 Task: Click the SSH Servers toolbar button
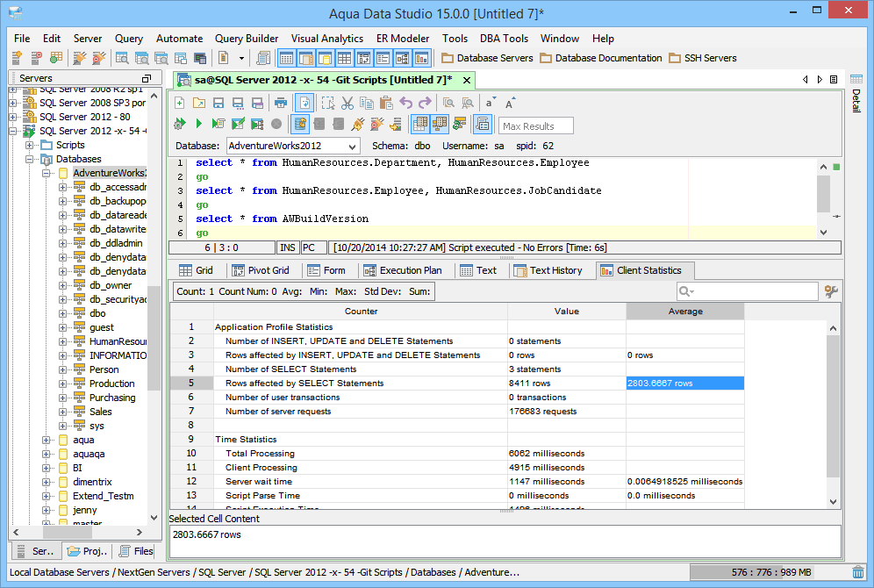[702, 58]
